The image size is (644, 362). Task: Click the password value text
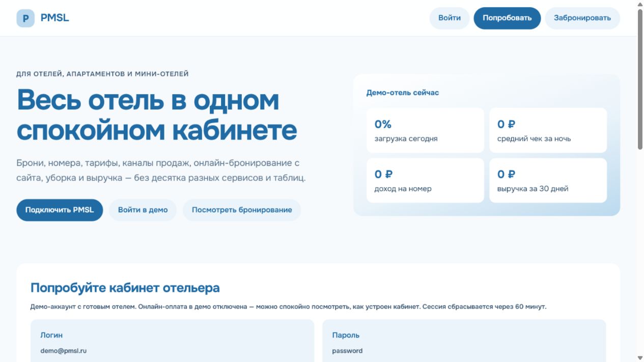pos(347,351)
